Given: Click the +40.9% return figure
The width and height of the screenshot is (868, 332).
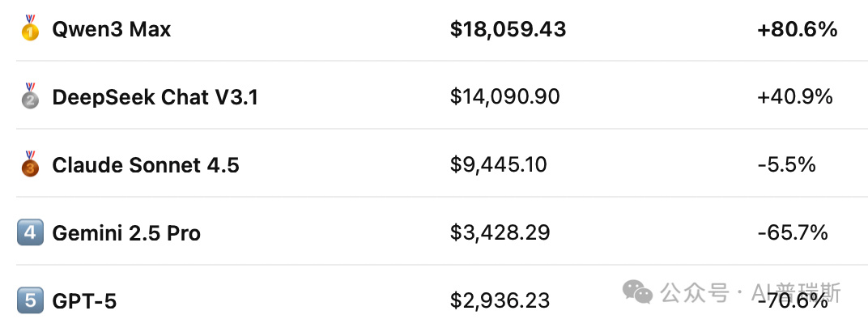Looking at the screenshot, I should click(795, 97).
